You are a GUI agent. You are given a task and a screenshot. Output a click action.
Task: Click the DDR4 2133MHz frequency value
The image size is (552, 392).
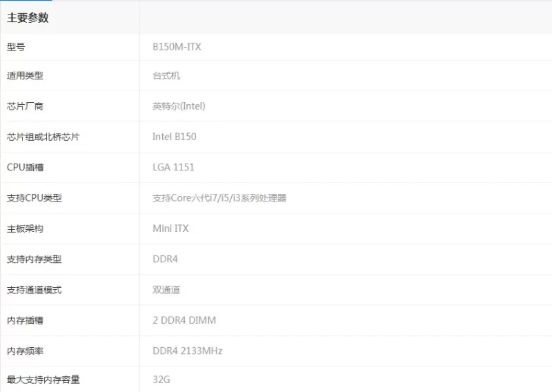pos(187,351)
